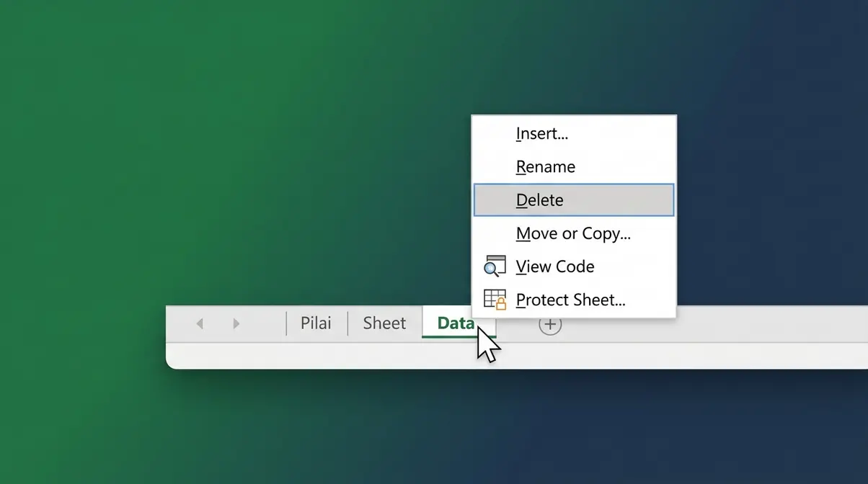This screenshot has width=868, height=484.
Task: Choose View Code menu entry
Action: click(574, 266)
